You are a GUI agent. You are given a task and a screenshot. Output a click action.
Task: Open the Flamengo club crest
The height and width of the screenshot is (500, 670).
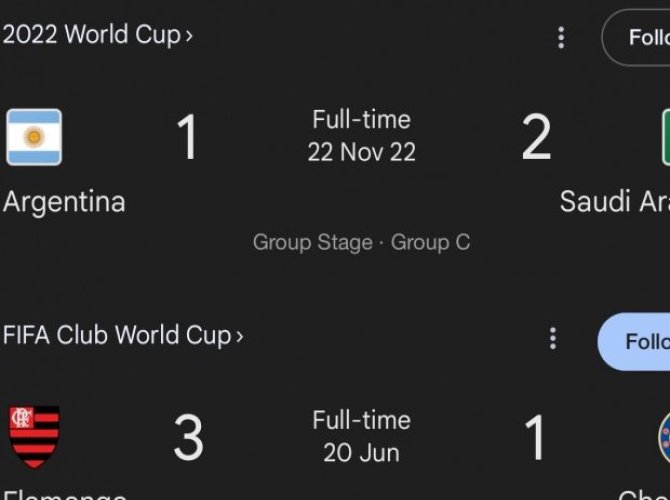pos(34,437)
